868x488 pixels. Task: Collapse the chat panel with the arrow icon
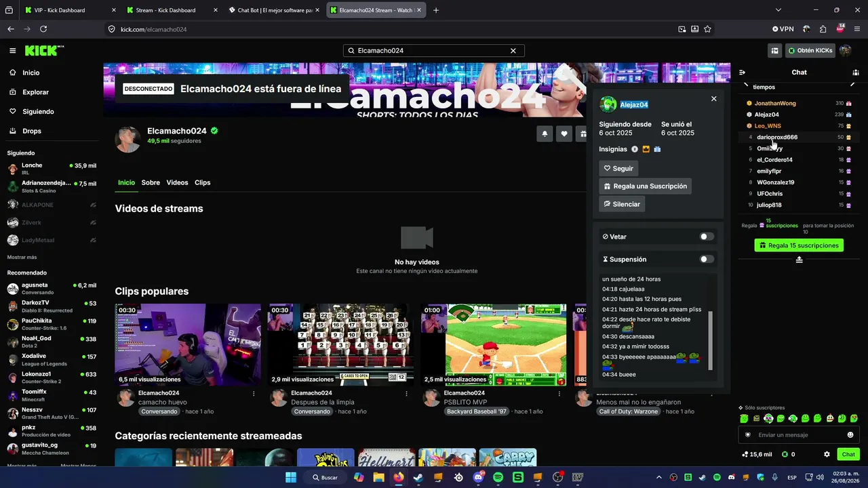[742, 73]
